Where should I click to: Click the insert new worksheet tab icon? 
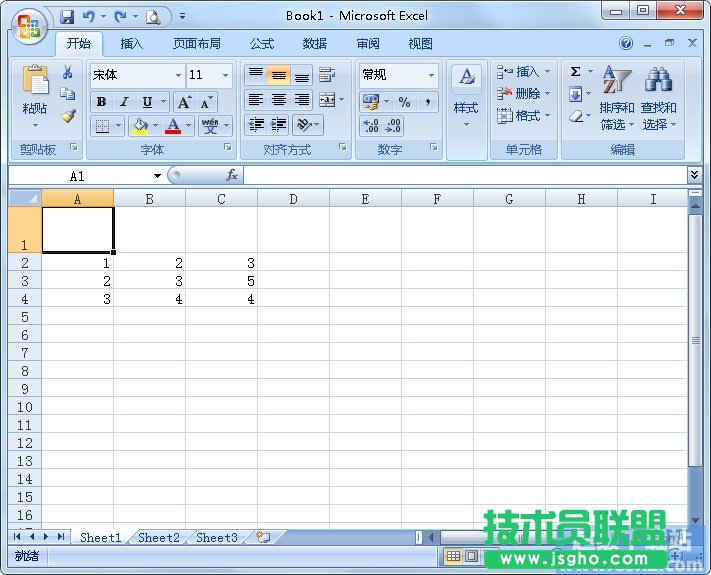click(x=263, y=537)
